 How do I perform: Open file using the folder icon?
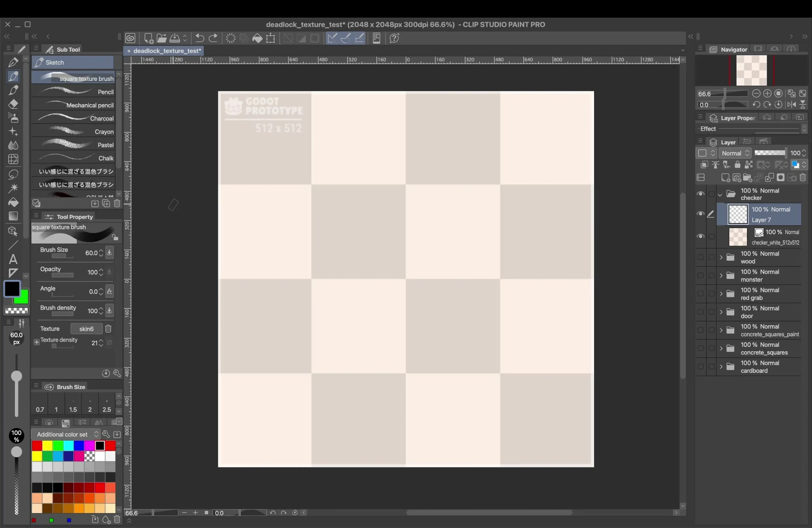click(161, 38)
